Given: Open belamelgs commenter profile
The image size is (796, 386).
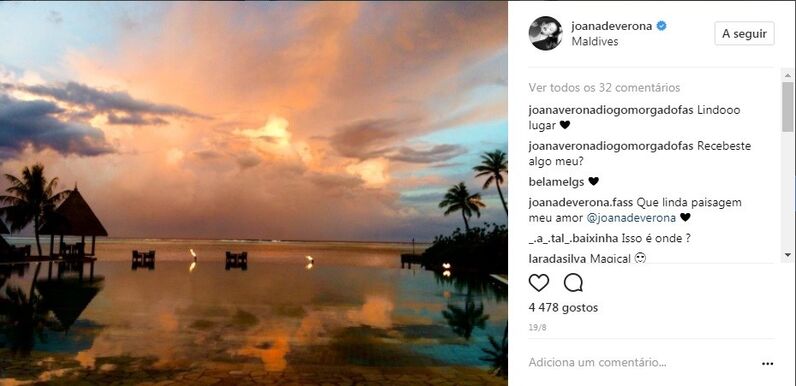Looking at the screenshot, I should (556, 181).
